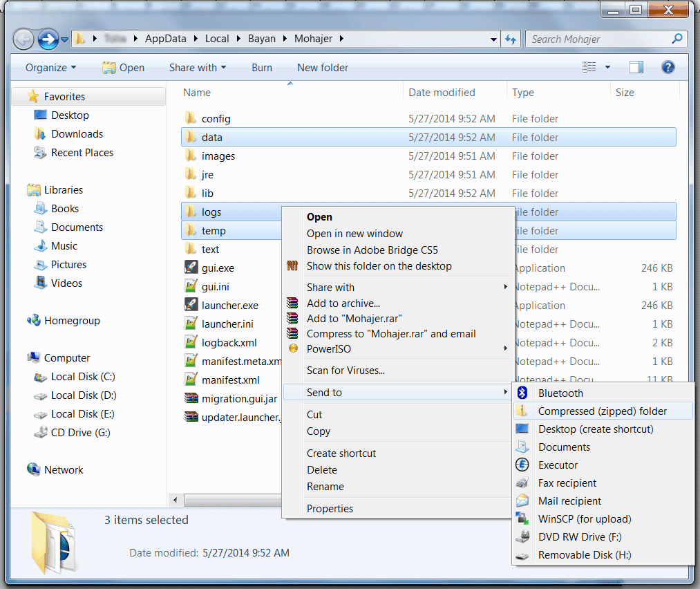Click the Mail recipient icon
This screenshot has height=589, width=700.
click(x=523, y=501)
